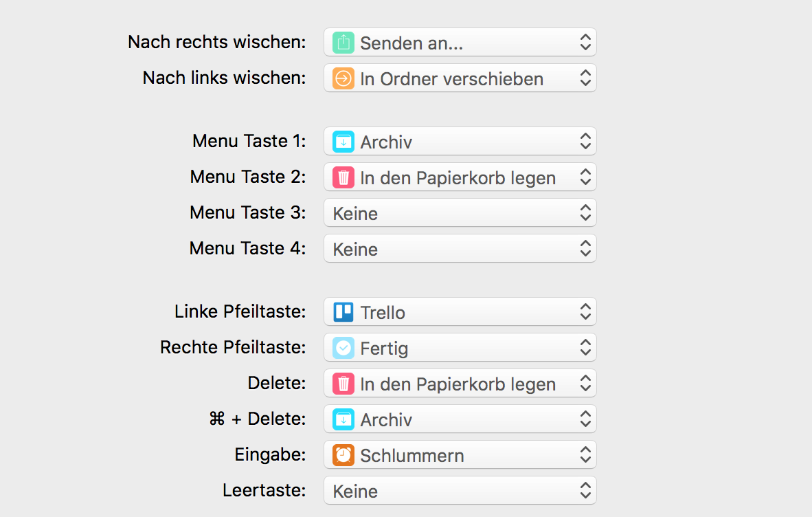Click stepper arrows of Linke Pfeiltaste dropdown
Image resolution: width=812 pixels, height=517 pixels.
point(585,312)
